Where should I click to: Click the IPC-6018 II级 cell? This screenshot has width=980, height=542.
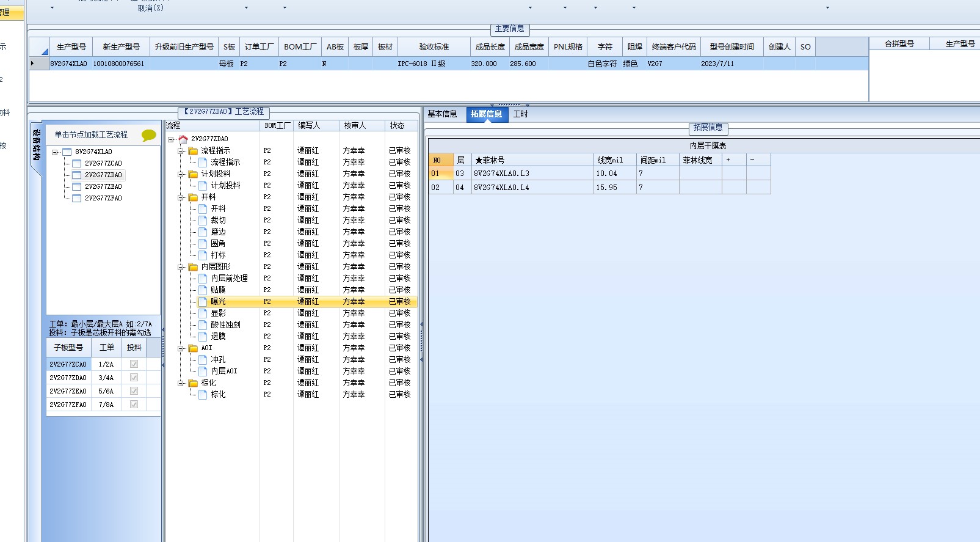[434, 64]
